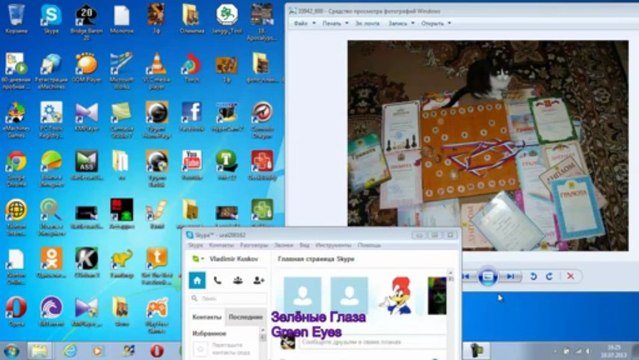Screen dimensions: 639x360
Task: Delete the photo with red X icon
Action: (571, 276)
